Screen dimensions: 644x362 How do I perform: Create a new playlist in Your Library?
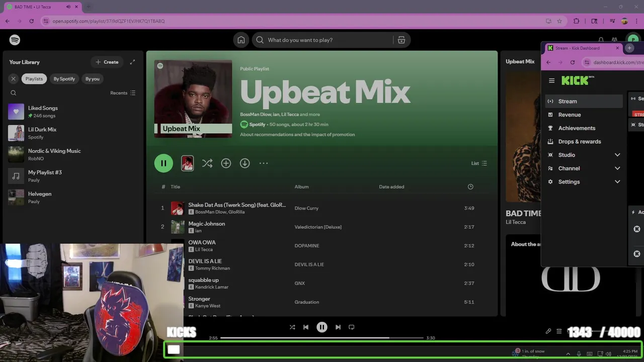(x=107, y=62)
